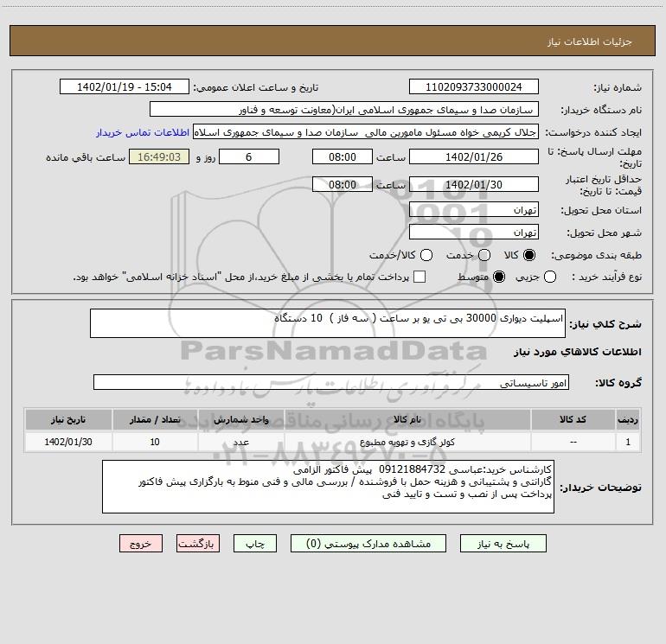Click the شرح کلی نیاز text area
The width and height of the screenshot is (666, 644).
pyautogui.click(x=328, y=323)
